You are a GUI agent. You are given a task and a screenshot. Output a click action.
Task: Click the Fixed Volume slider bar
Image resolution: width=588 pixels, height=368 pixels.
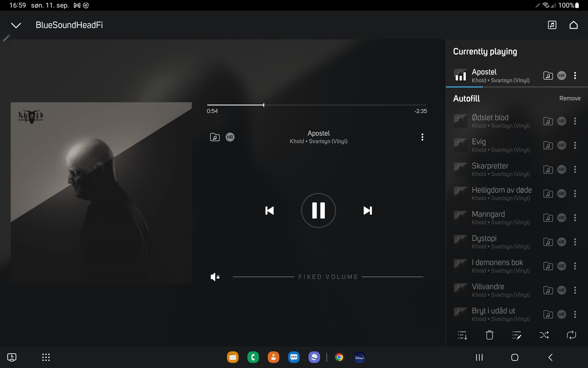pos(328,277)
